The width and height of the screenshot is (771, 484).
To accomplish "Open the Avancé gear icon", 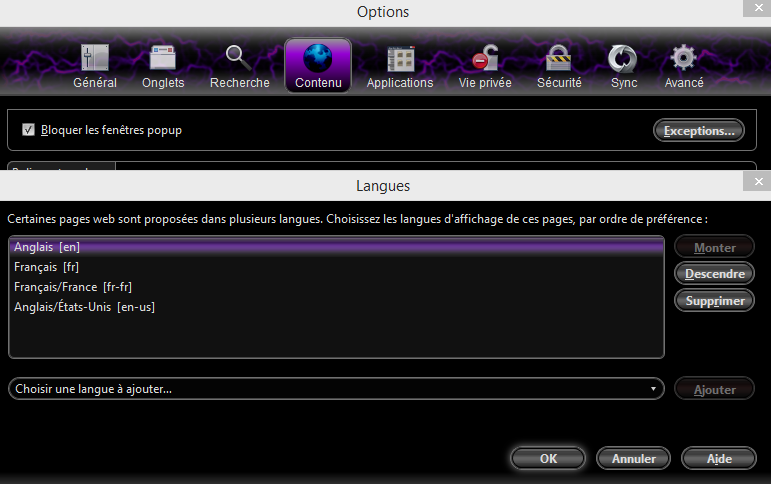I will click(684, 59).
